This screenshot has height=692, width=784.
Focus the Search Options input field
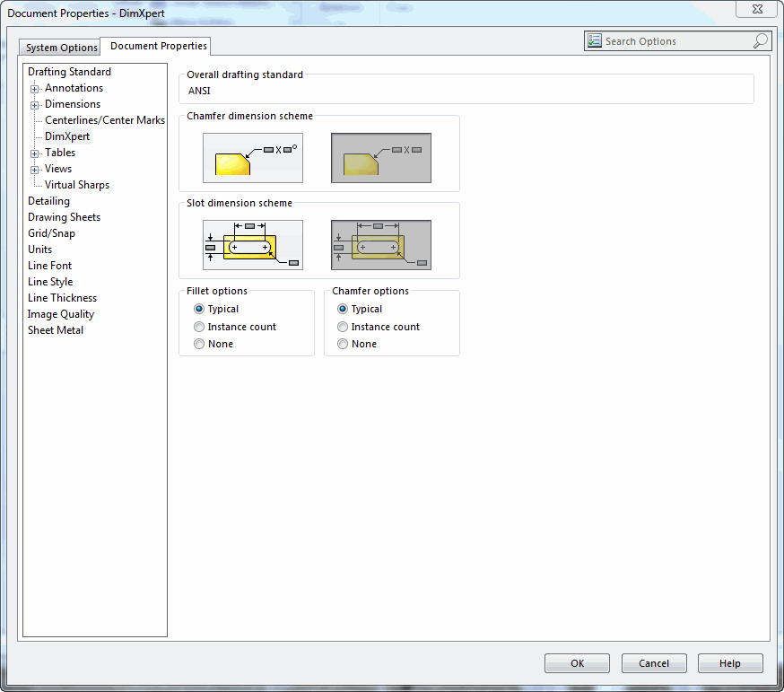point(677,41)
